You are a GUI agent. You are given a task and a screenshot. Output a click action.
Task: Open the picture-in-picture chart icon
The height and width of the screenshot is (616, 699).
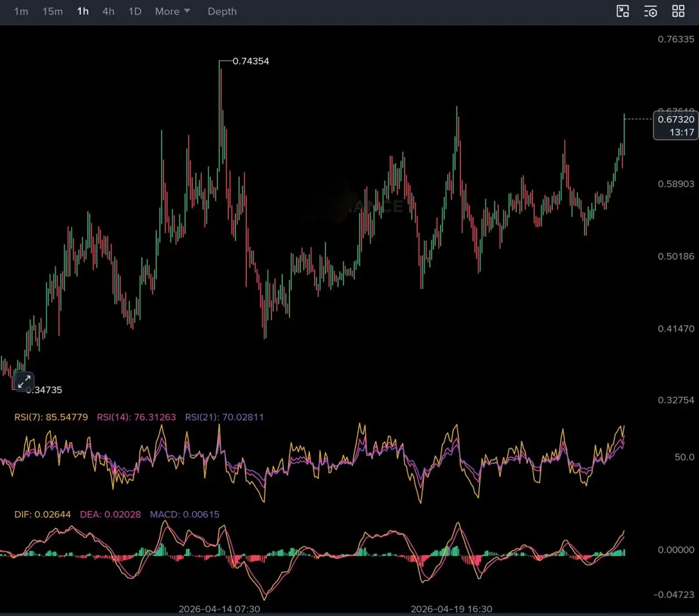(623, 11)
